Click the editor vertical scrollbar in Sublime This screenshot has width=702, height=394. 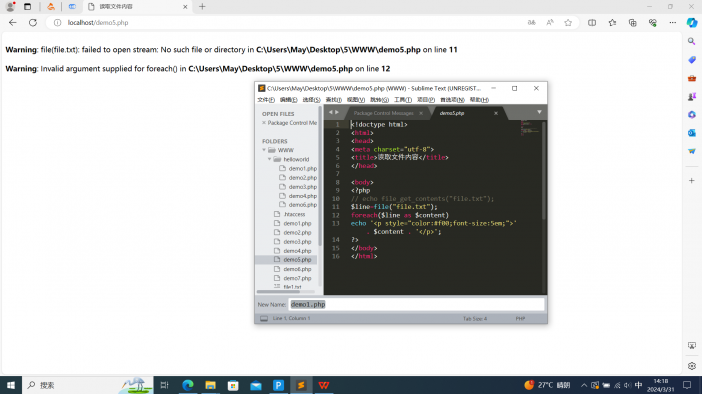point(544,170)
